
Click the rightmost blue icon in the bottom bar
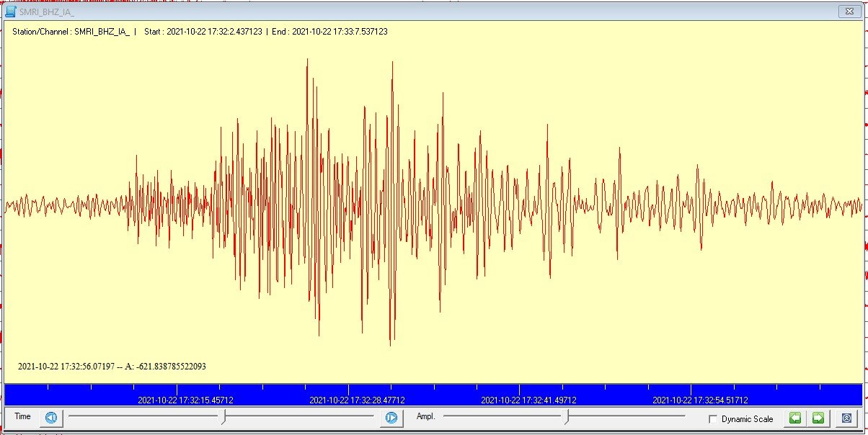tap(847, 418)
